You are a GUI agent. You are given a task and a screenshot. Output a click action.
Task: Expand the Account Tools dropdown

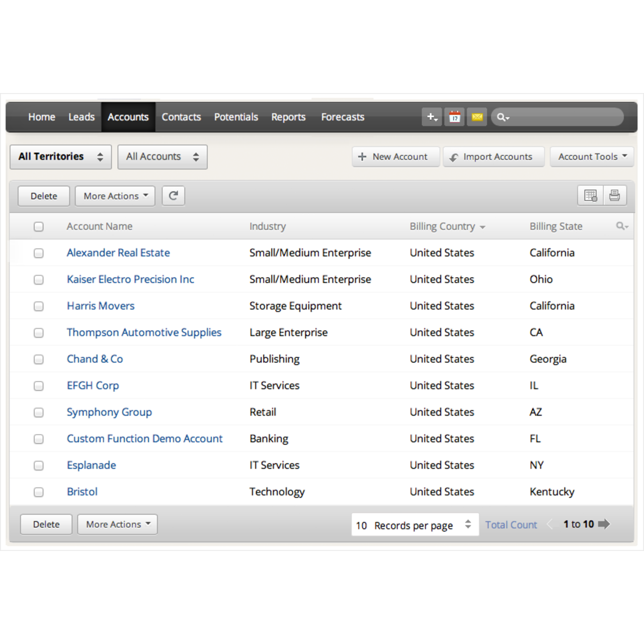click(592, 157)
